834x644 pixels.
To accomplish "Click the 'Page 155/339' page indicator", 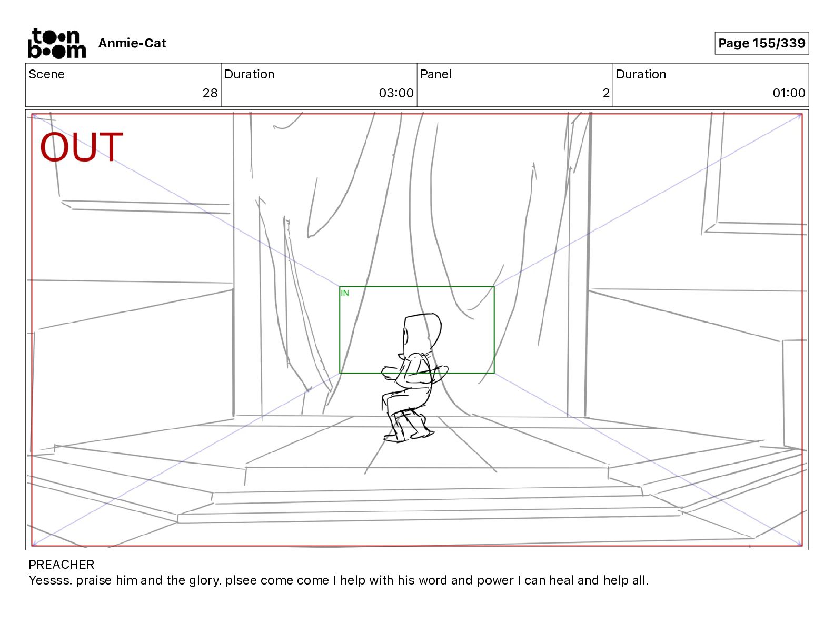I will pos(761,43).
